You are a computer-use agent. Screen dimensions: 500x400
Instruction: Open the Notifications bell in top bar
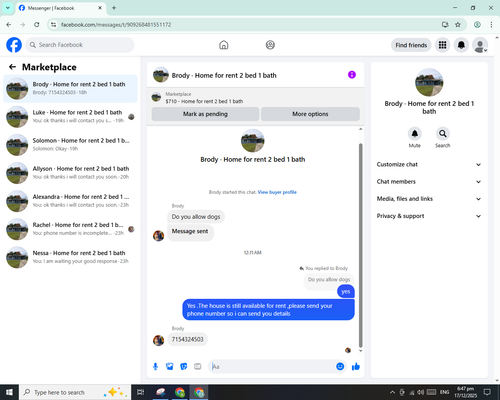click(461, 45)
